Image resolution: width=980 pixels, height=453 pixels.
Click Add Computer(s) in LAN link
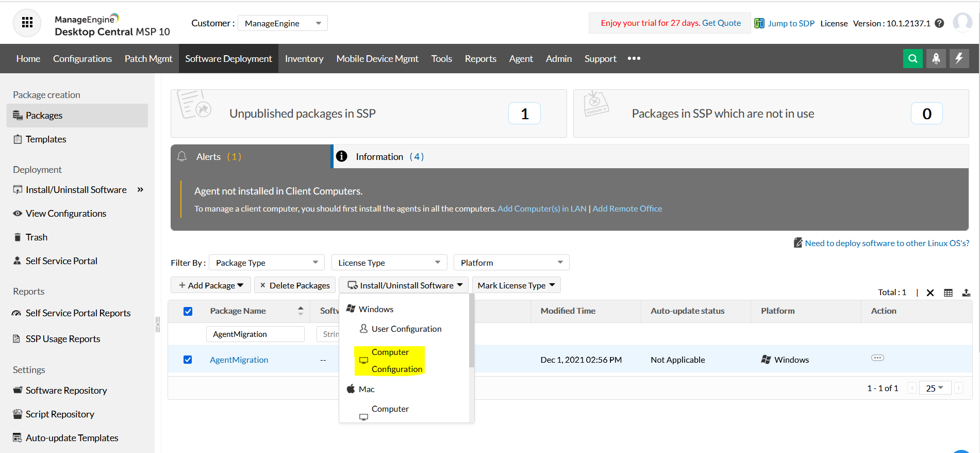[542, 208]
